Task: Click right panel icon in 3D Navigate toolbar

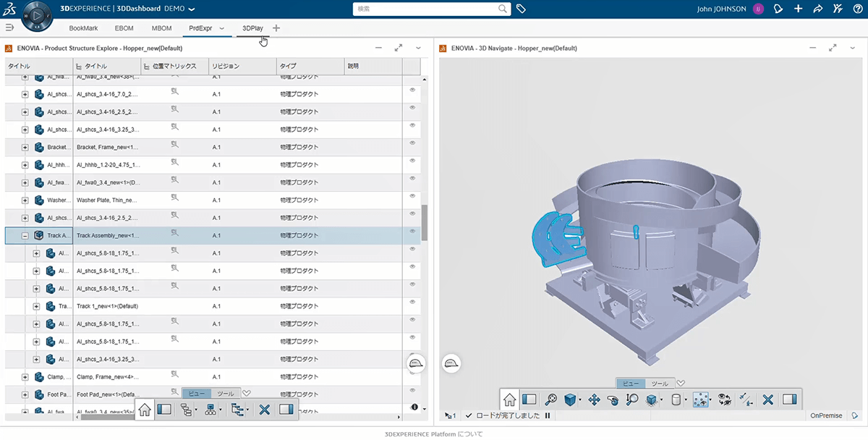Action: [x=789, y=399]
